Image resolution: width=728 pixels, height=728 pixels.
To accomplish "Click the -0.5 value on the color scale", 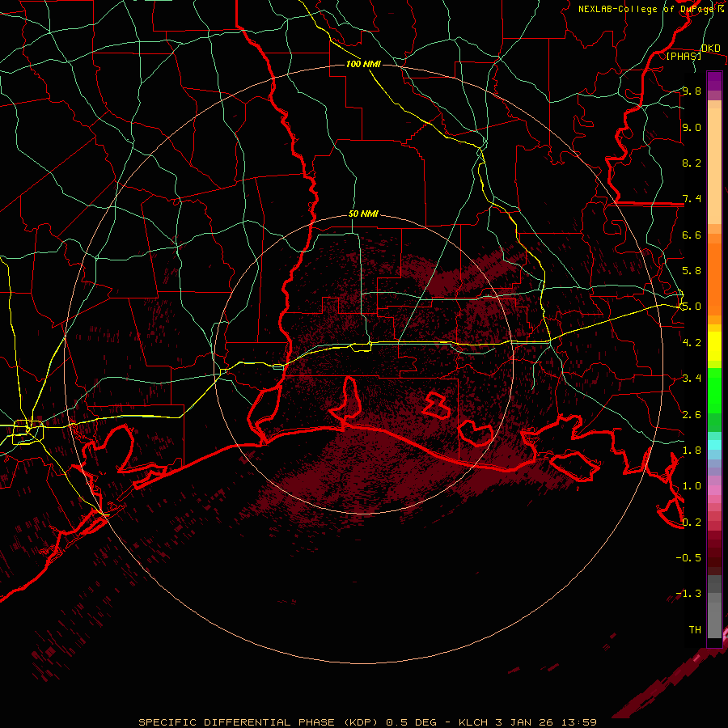I will click(x=688, y=557).
